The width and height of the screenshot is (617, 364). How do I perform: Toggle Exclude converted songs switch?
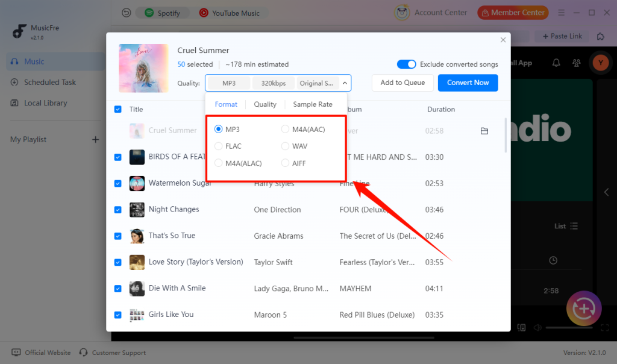[x=406, y=64]
